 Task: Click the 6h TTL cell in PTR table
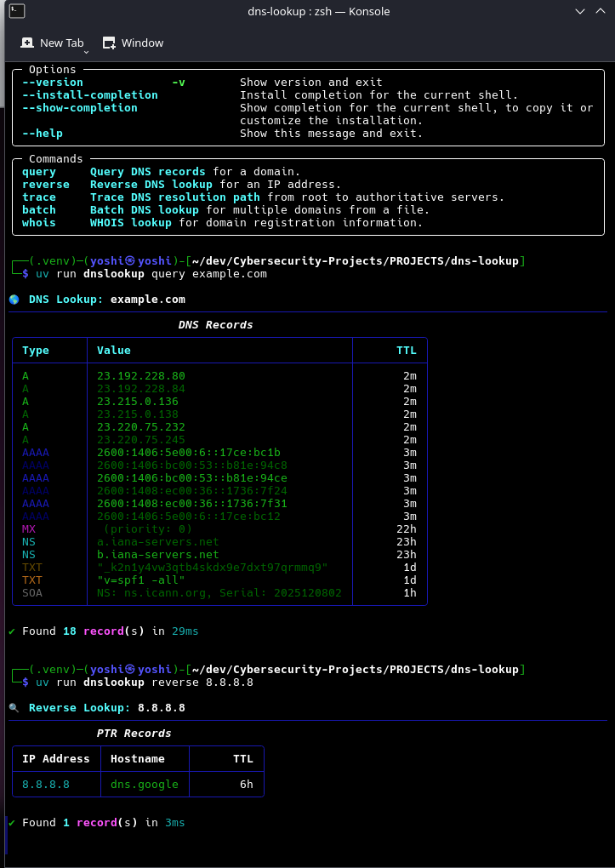point(247,784)
